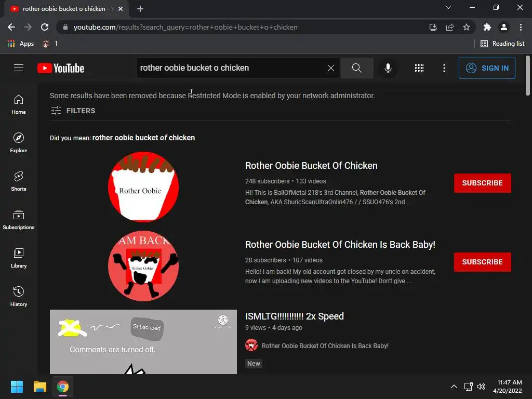Share this page from address bar

coord(450,27)
